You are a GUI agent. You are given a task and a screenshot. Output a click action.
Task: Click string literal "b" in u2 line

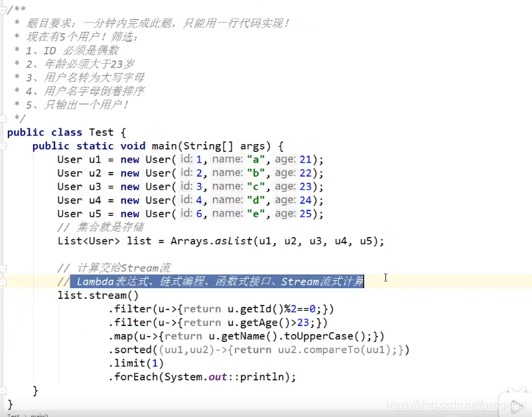256,173
